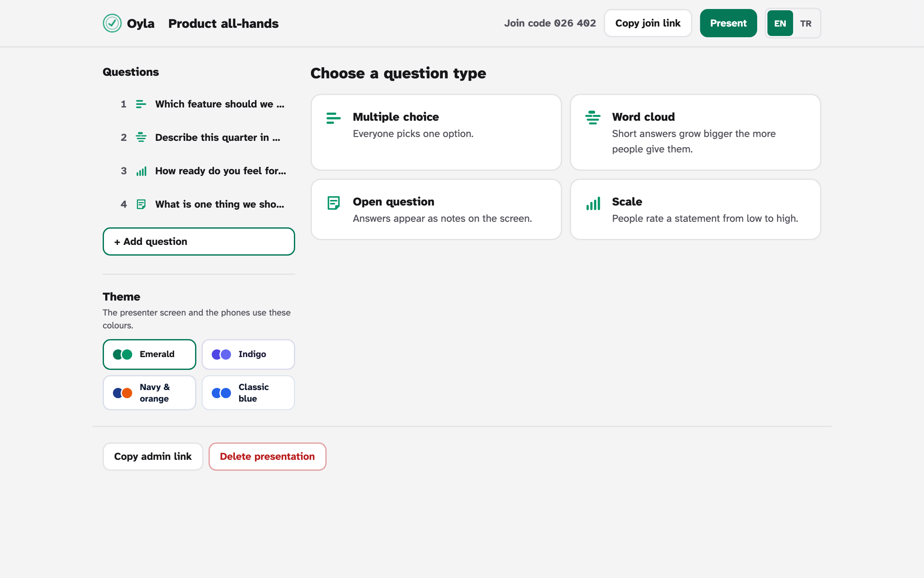Image resolution: width=924 pixels, height=578 pixels.
Task: Switch language to EN
Action: click(780, 23)
